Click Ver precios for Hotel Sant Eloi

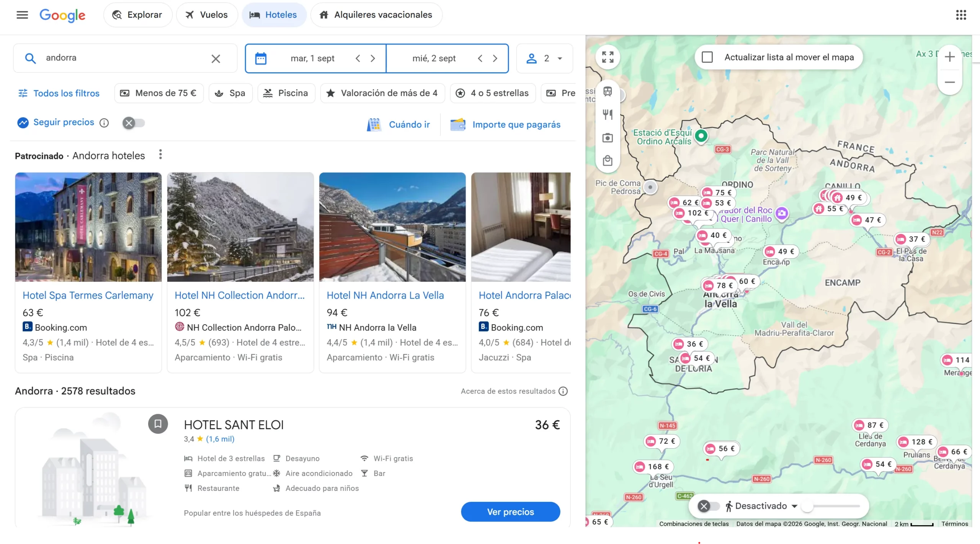510,512
